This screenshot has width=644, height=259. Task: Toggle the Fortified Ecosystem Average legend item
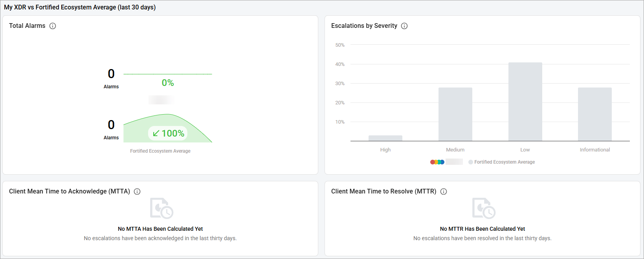(501, 162)
